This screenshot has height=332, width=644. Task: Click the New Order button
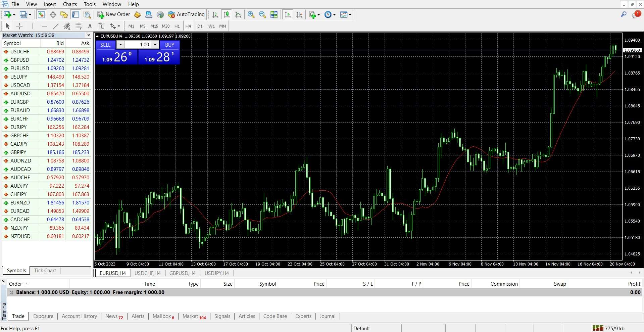point(113,14)
